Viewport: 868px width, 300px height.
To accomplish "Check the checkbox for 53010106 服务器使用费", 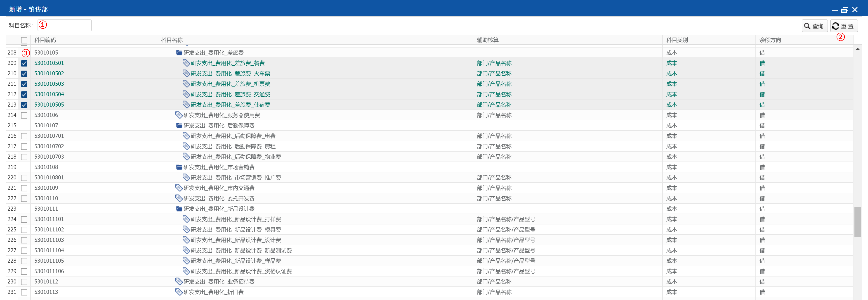I will point(24,115).
